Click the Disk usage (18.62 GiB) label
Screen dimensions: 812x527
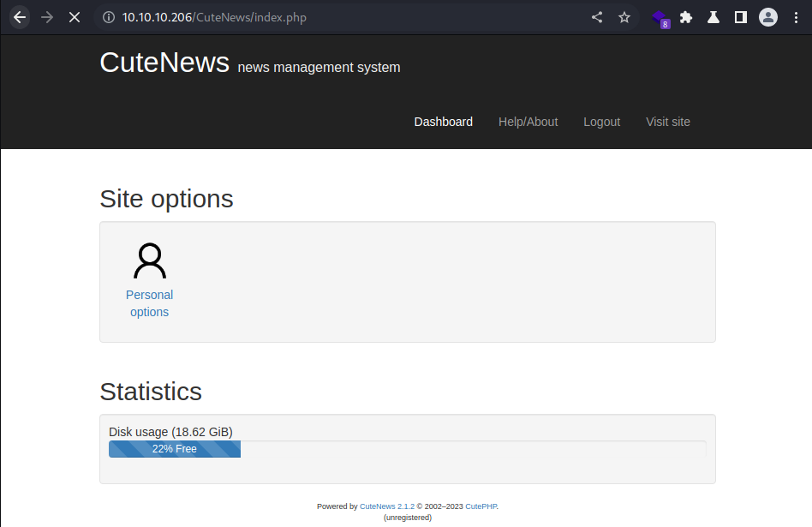click(x=171, y=432)
